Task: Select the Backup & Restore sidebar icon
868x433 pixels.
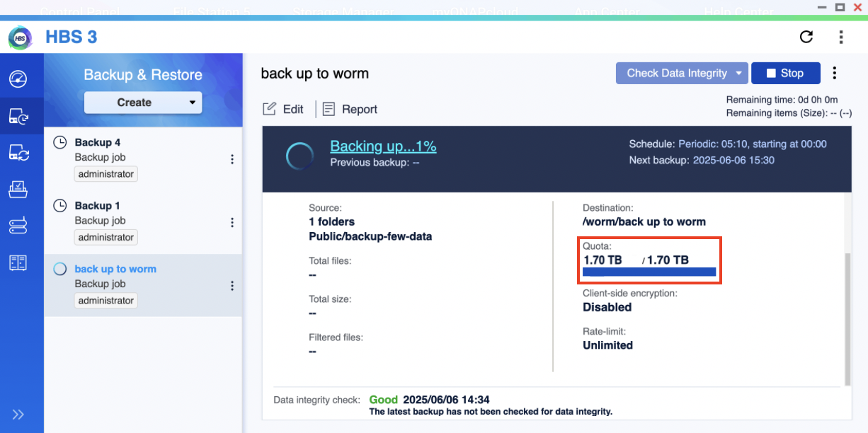Action: tap(18, 116)
